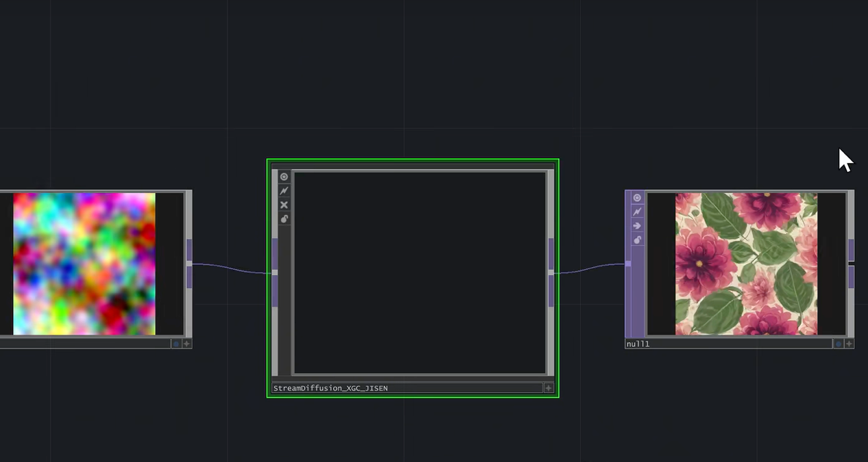
Task: Click plus viewer icon on null1 node
Action: tap(849, 344)
